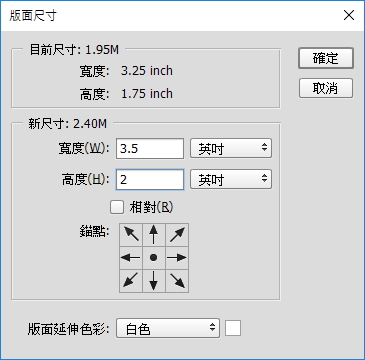Screen dimensions: 365x360
Task: Enable the 相對(R) checkbox
Action: click(x=117, y=207)
